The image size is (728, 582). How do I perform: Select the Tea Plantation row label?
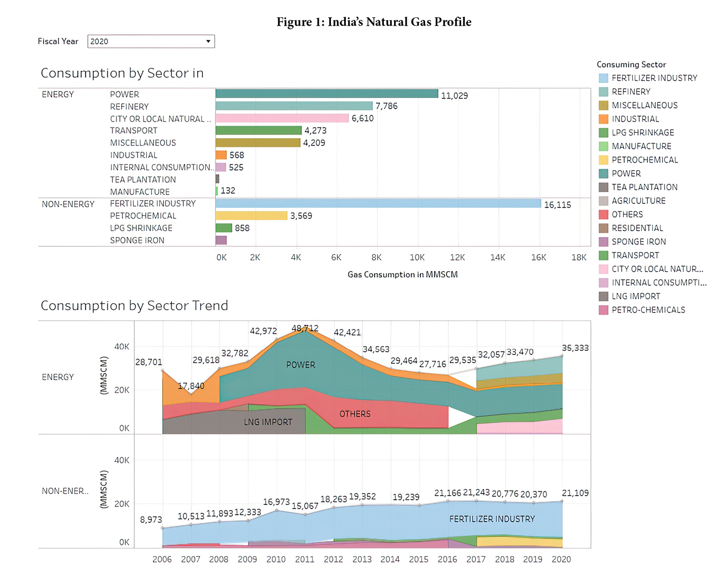[143, 179]
